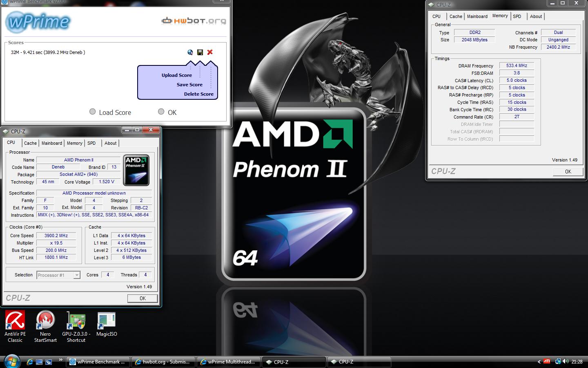Image resolution: width=588 pixels, height=368 pixels.
Task: Click the Command Rate value 2T
Action: [x=517, y=117]
